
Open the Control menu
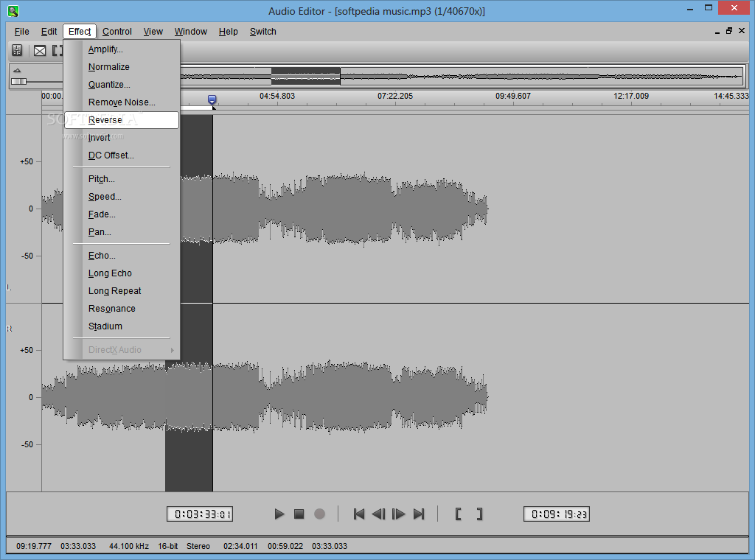117,31
